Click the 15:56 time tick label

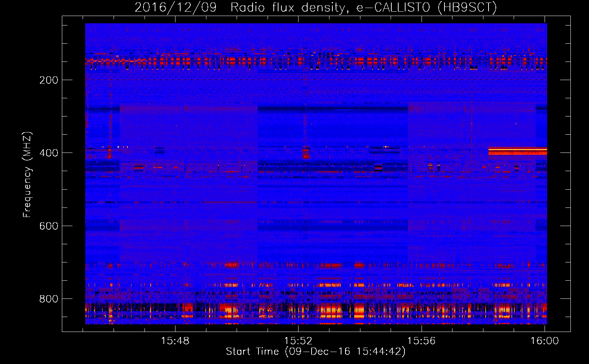(421, 341)
